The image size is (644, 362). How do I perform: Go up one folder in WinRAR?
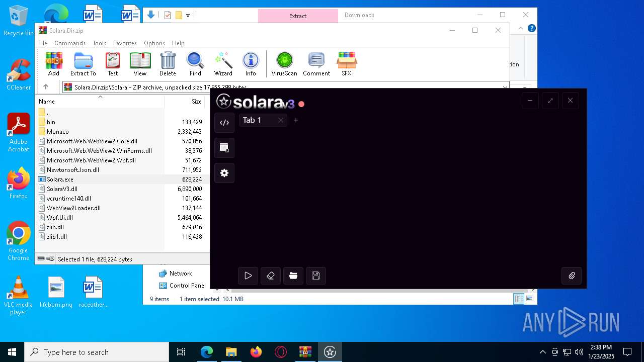coord(46,87)
